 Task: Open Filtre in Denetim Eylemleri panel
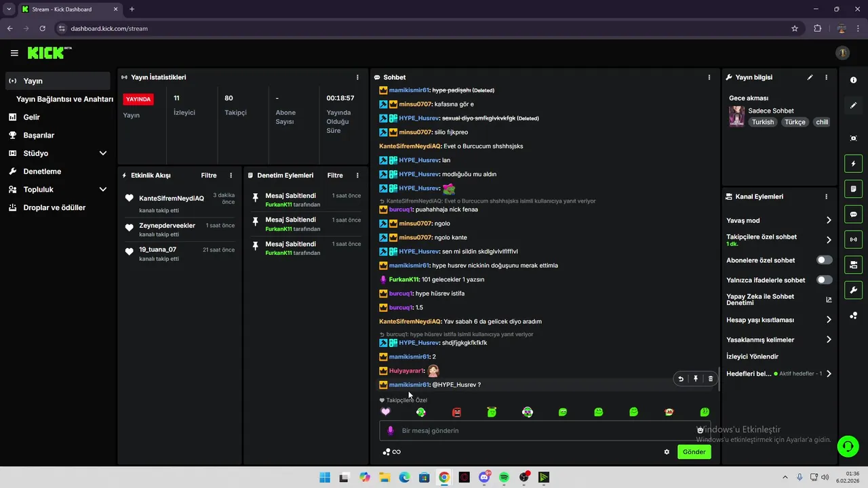pyautogui.click(x=335, y=176)
